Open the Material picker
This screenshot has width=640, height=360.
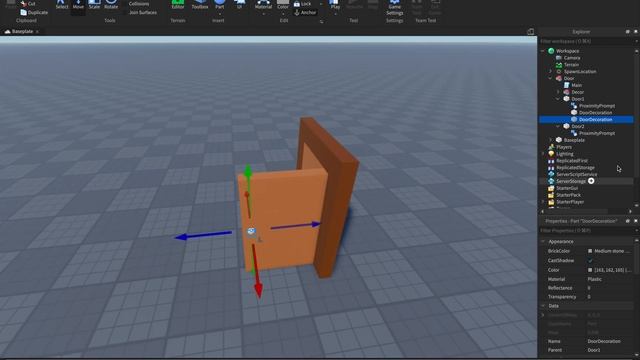(x=263, y=5)
